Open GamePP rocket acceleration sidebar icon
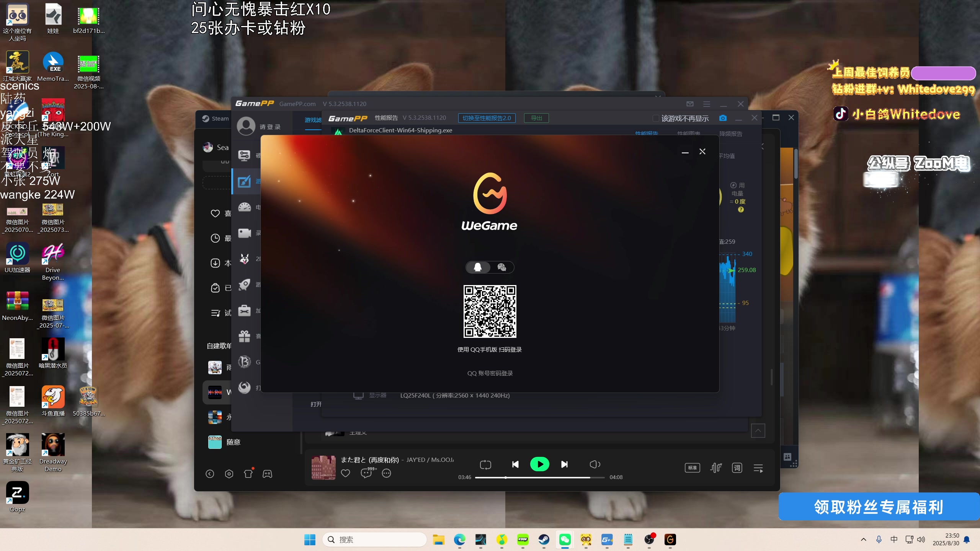Viewport: 980px width, 551px height. click(244, 284)
